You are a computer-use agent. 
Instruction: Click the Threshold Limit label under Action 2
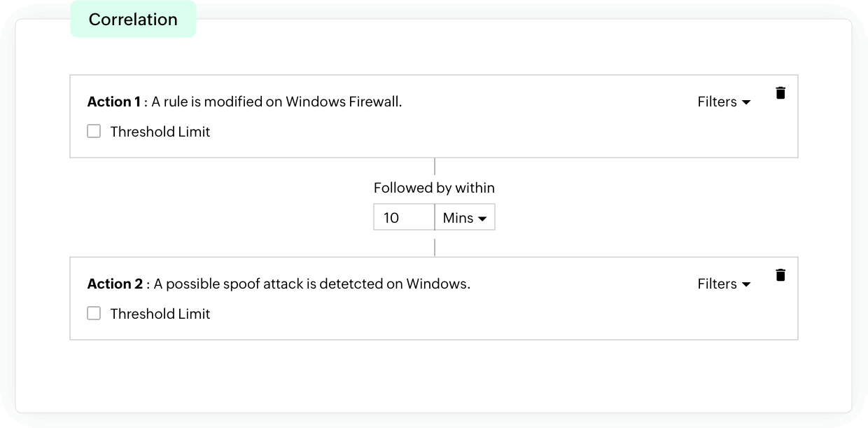pyautogui.click(x=160, y=314)
